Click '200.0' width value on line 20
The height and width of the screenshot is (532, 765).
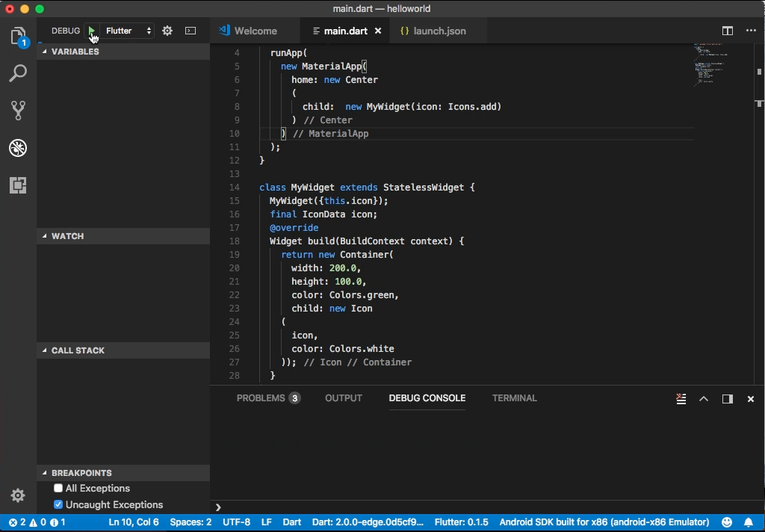click(342, 268)
